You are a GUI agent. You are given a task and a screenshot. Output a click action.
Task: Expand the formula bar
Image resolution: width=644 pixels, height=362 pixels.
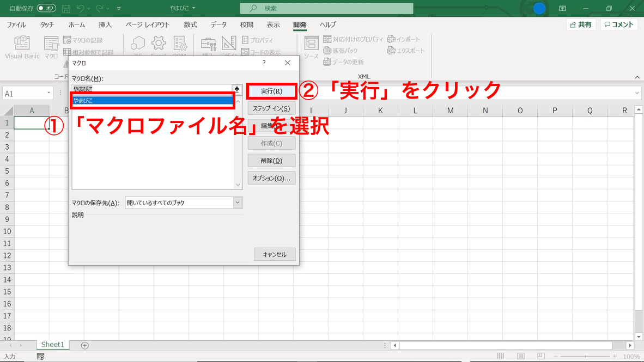pyautogui.click(x=637, y=93)
